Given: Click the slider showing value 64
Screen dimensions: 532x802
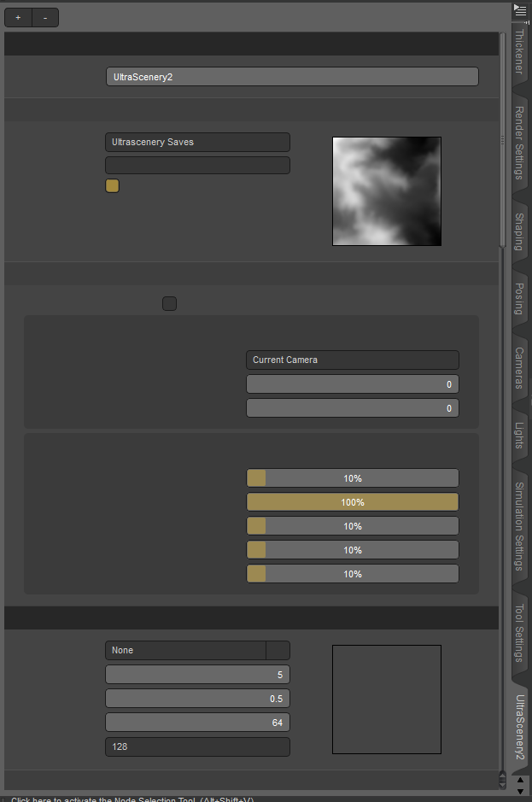Looking at the screenshot, I should (197, 723).
